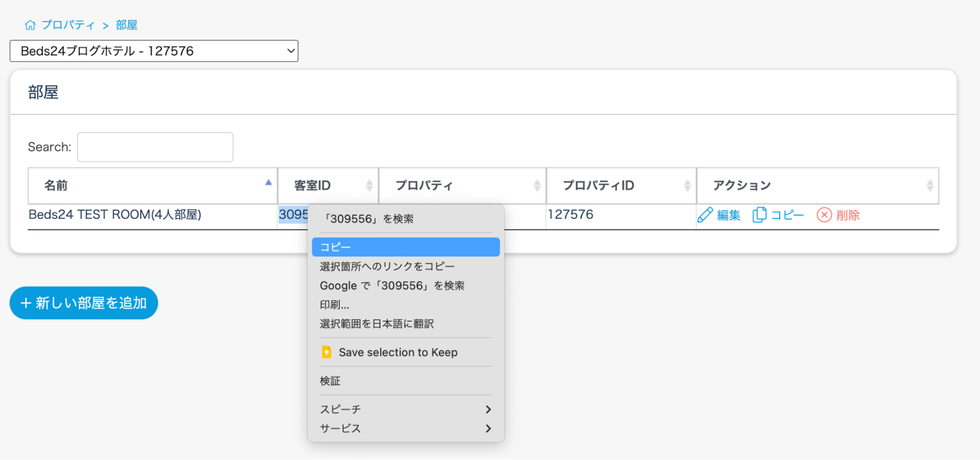The image size is (980, 460).
Task: Select コピー from the context menu
Action: tap(405, 247)
